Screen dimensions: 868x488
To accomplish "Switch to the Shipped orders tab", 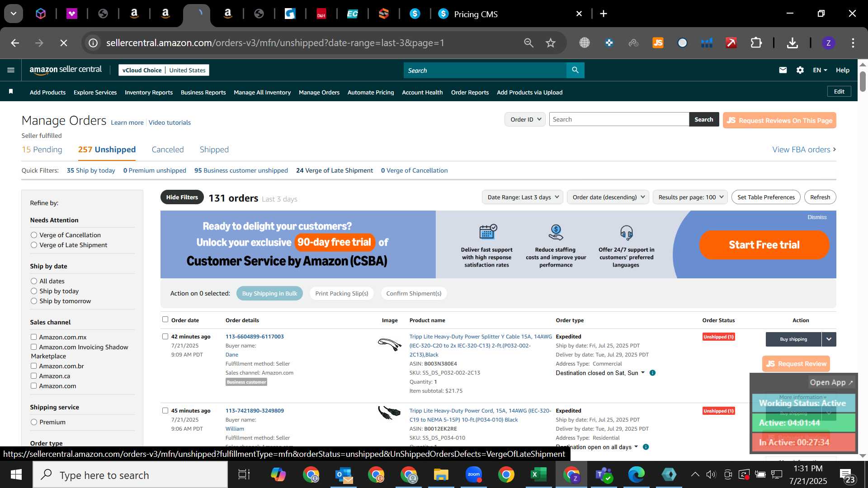I will 214,150.
